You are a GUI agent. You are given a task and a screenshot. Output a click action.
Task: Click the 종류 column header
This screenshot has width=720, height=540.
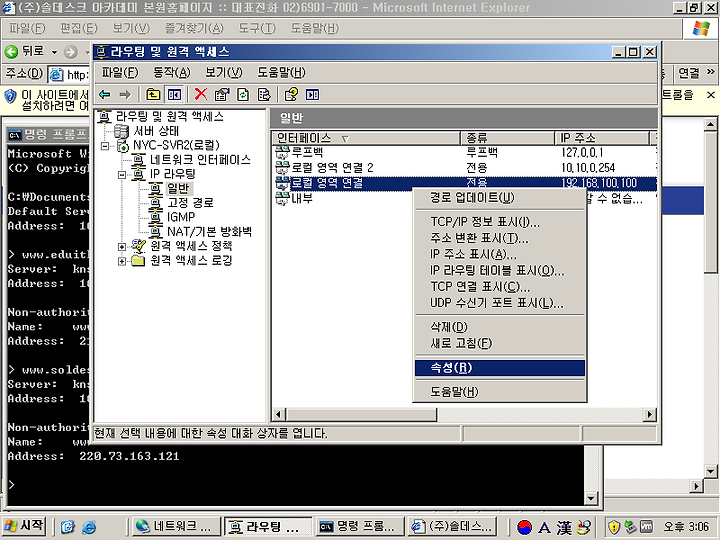tap(507, 138)
